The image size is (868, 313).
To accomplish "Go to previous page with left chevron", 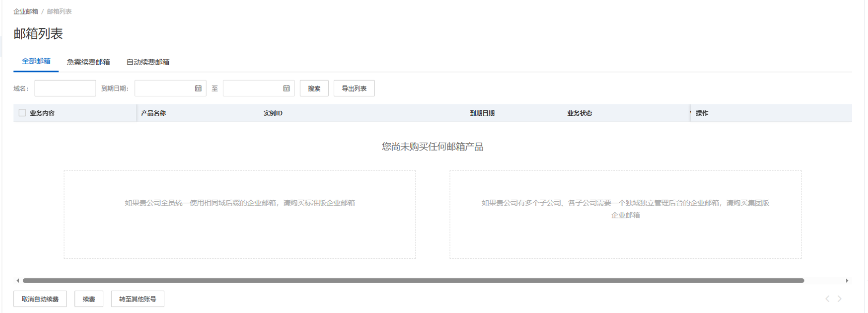I will (827, 299).
